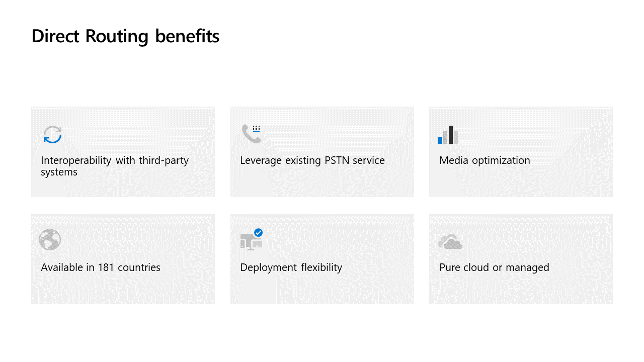Screen dimensions: 644x362
Task: Click the gray cloud icon
Action: tap(450, 242)
